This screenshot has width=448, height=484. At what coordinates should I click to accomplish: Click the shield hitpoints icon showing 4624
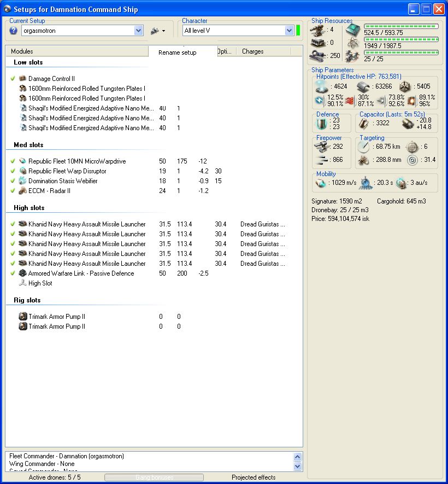click(322, 86)
